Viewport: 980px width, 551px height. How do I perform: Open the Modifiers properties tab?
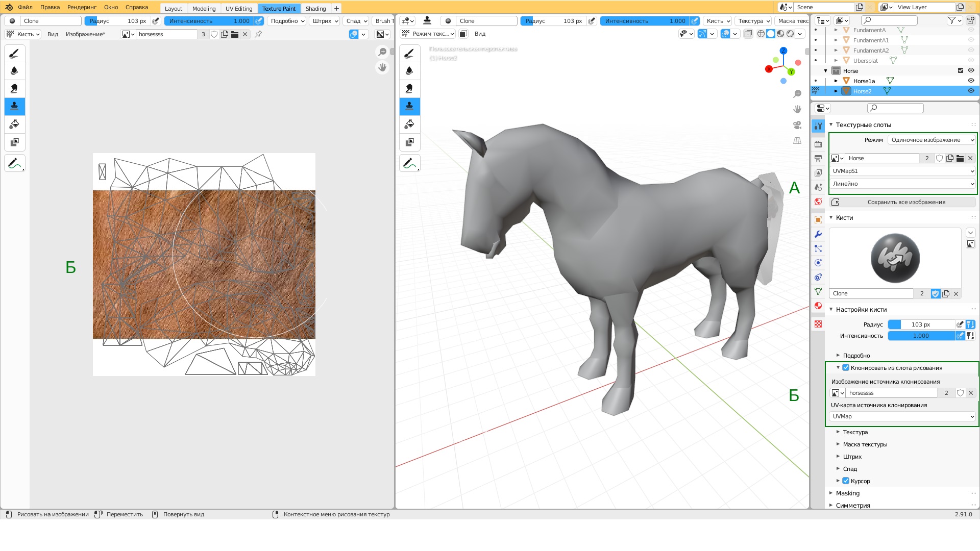pos(818,234)
